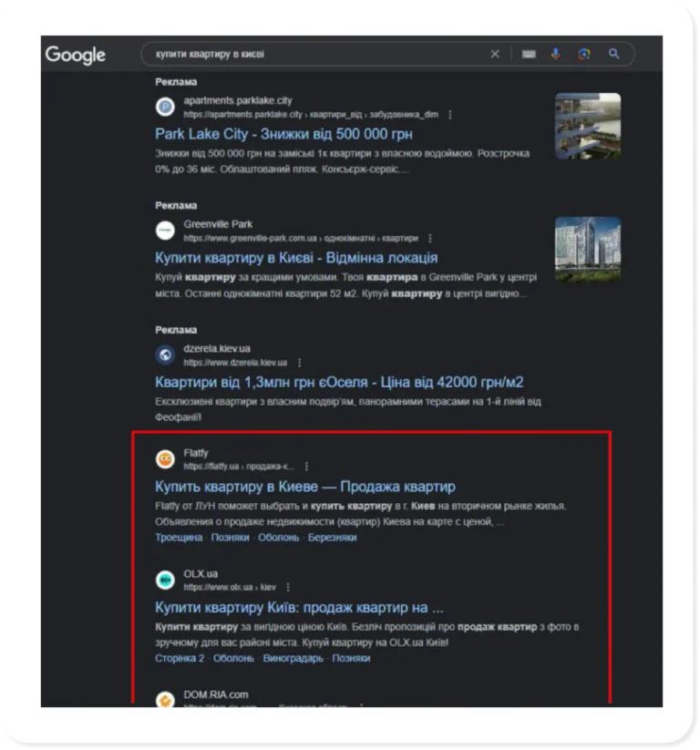Click the dzerela.kiev.ua globe favicon
The image size is (700, 750).
(x=165, y=354)
